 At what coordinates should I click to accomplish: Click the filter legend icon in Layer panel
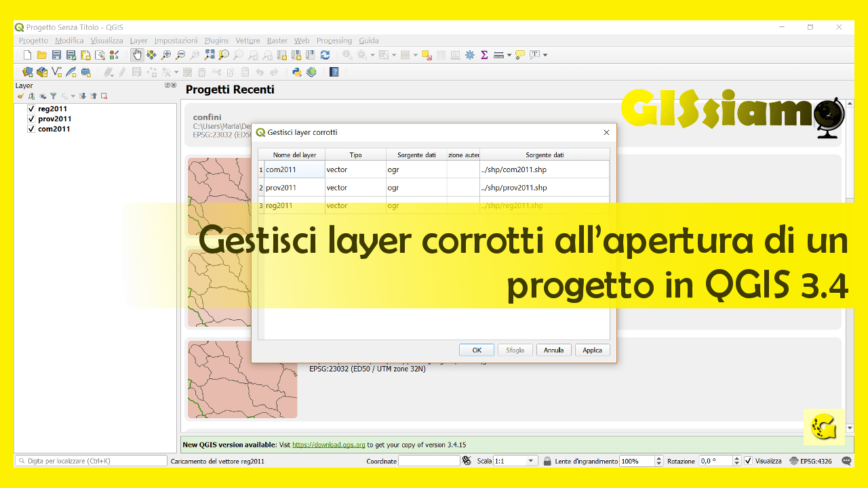point(53,96)
